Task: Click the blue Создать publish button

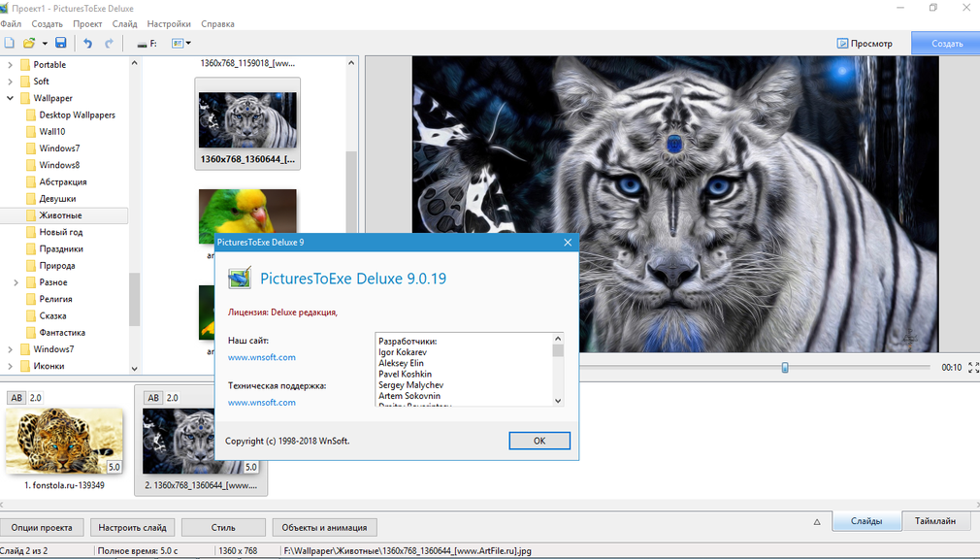Action: [946, 43]
